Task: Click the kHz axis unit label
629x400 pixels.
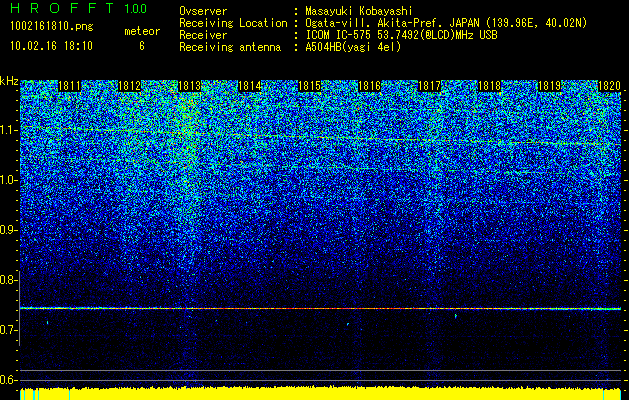Action: (x=9, y=81)
